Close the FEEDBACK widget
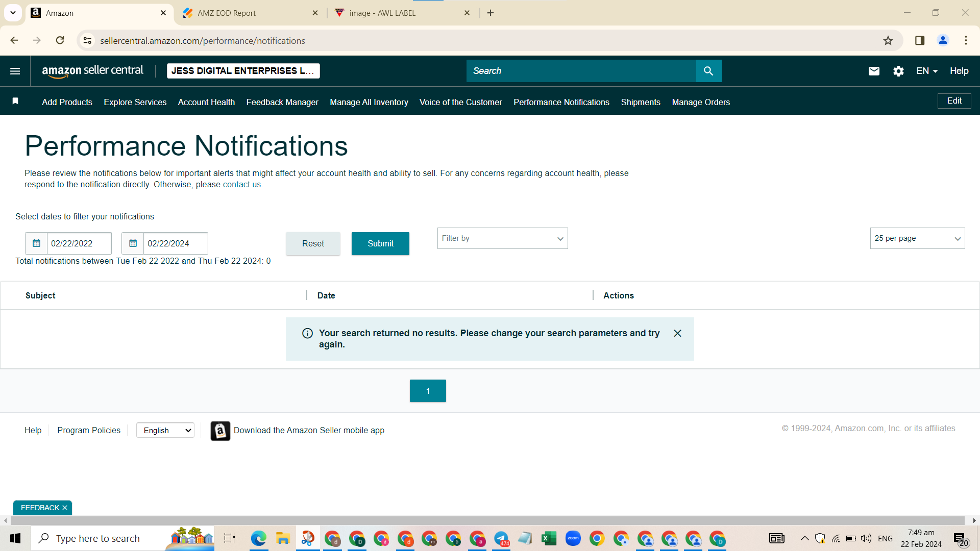The height and width of the screenshot is (551, 980). point(65,508)
